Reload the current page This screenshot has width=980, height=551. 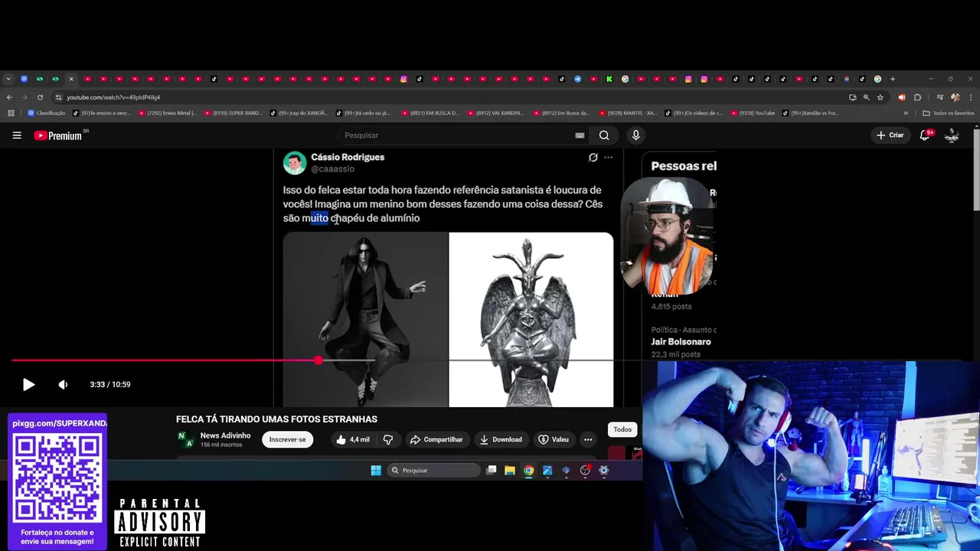[x=40, y=97]
